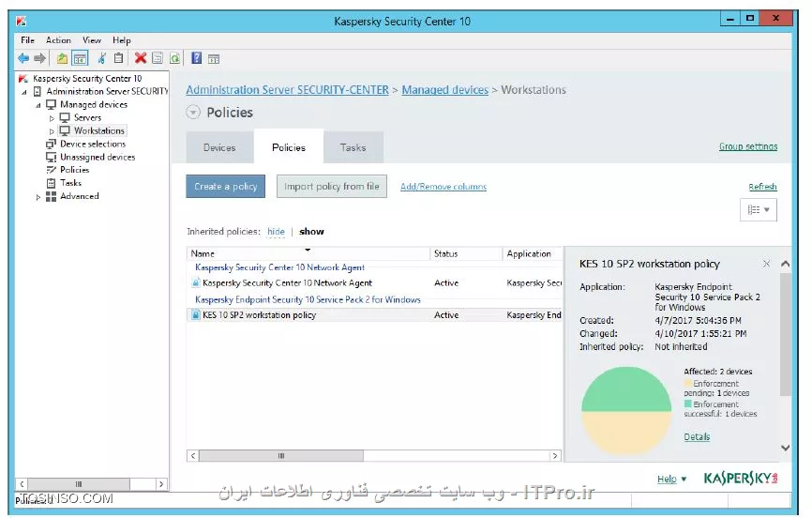Viewport: 812px width, 518px height.
Task: Open the Add/Remove columns link
Action: click(444, 186)
